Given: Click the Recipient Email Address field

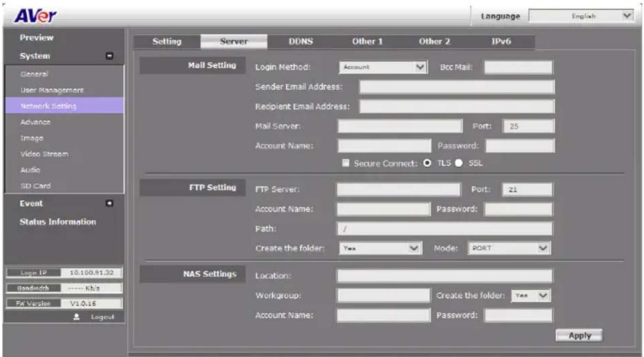Looking at the screenshot, I should [x=457, y=107].
